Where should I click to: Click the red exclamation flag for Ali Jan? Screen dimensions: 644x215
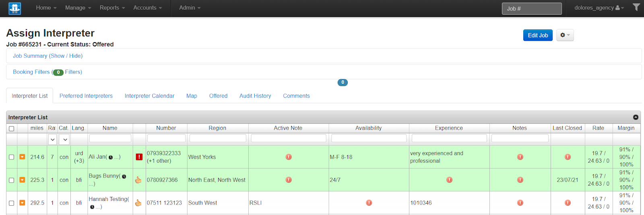[x=139, y=157]
